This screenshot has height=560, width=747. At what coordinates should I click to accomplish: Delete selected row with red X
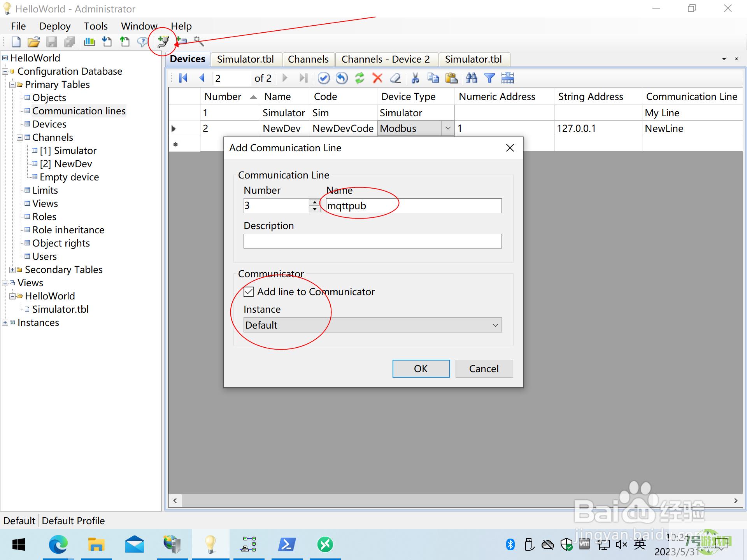(377, 78)
